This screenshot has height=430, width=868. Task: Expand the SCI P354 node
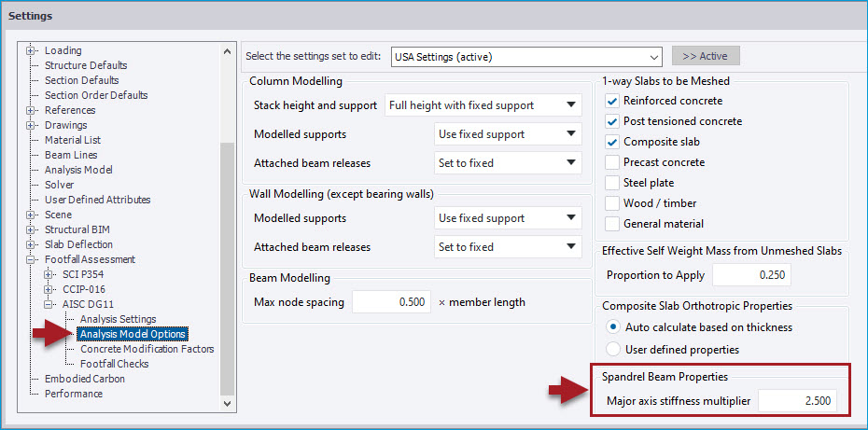49,274
